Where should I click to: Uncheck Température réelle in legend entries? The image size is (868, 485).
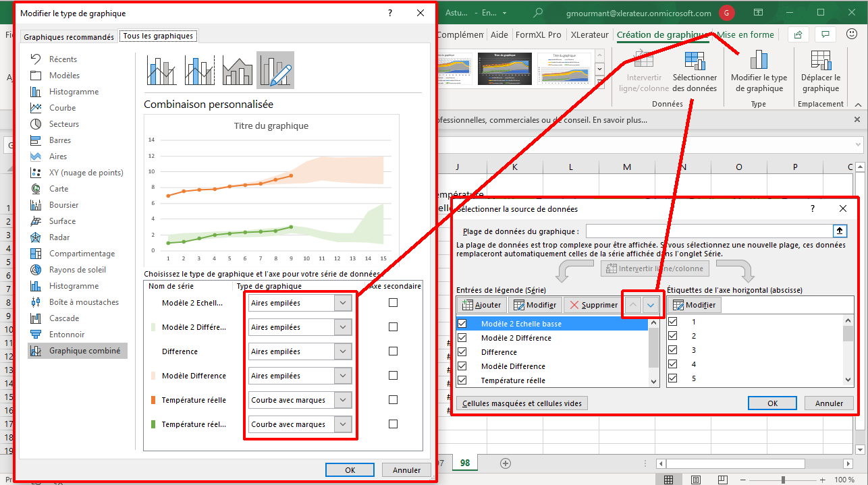462,380
